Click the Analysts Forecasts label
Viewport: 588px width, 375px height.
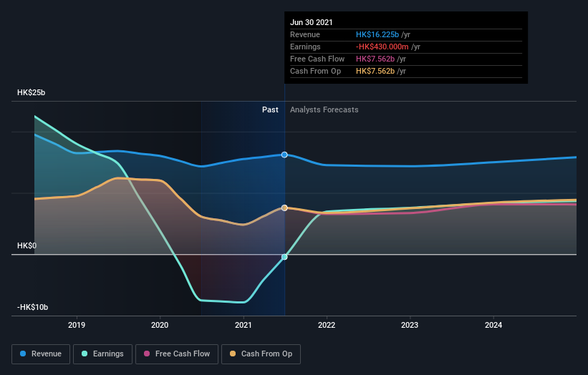coord(324,109)
